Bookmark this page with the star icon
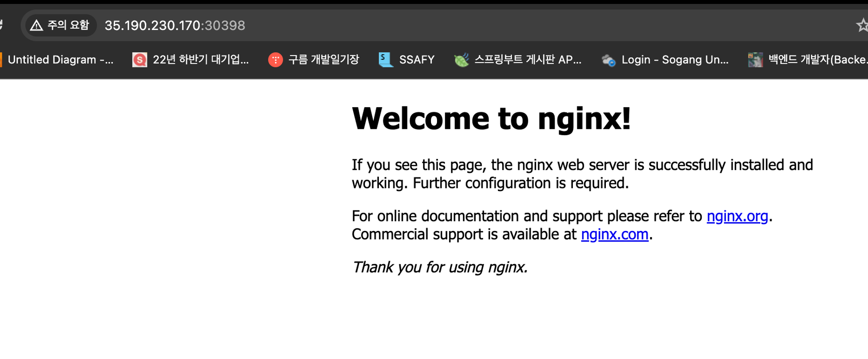Image resolution: width=868 pixels, height=359 pixels. 862,25
